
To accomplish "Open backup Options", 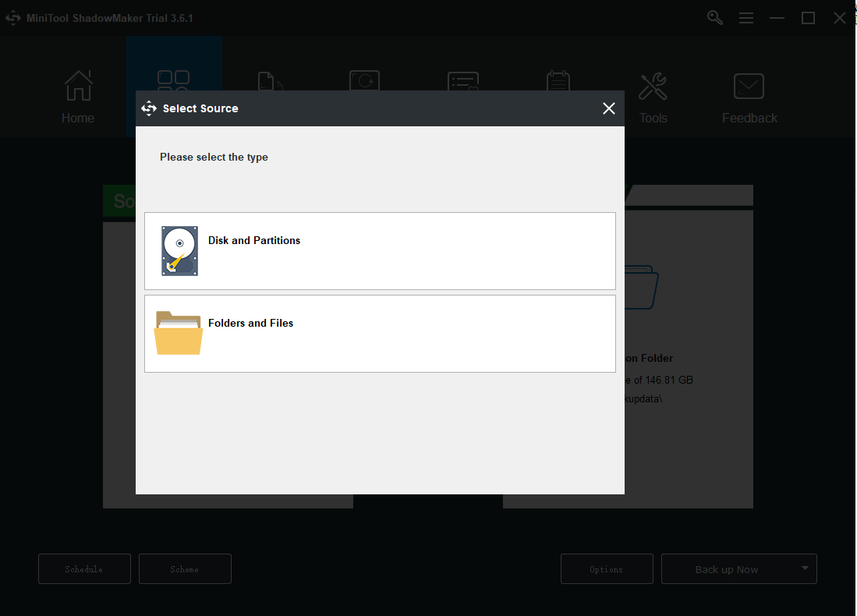I will coord(607,568).
